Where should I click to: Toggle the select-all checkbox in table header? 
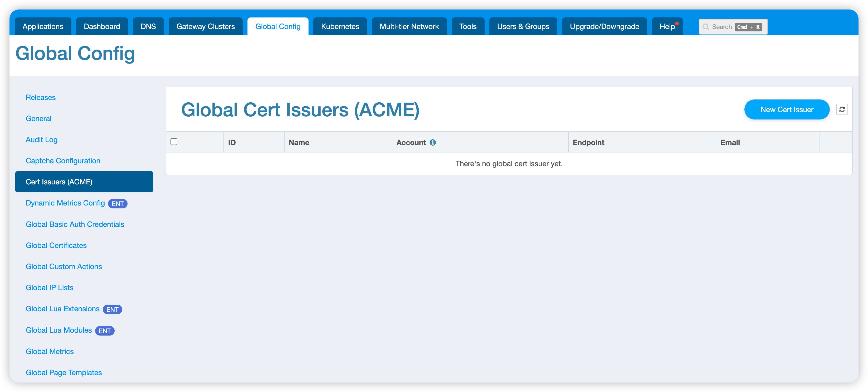(174, 142)
